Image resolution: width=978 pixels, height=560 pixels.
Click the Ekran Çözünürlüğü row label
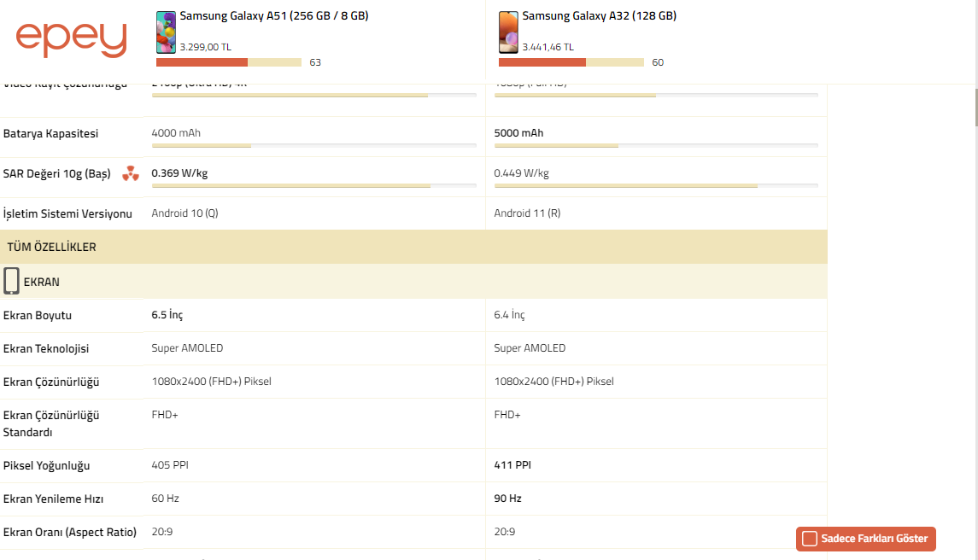pos(51,382)
